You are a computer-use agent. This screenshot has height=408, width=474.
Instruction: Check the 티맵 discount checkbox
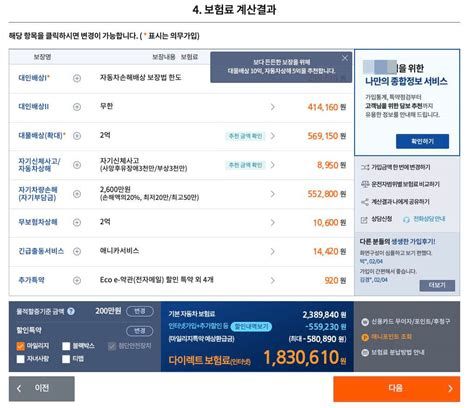66,359
